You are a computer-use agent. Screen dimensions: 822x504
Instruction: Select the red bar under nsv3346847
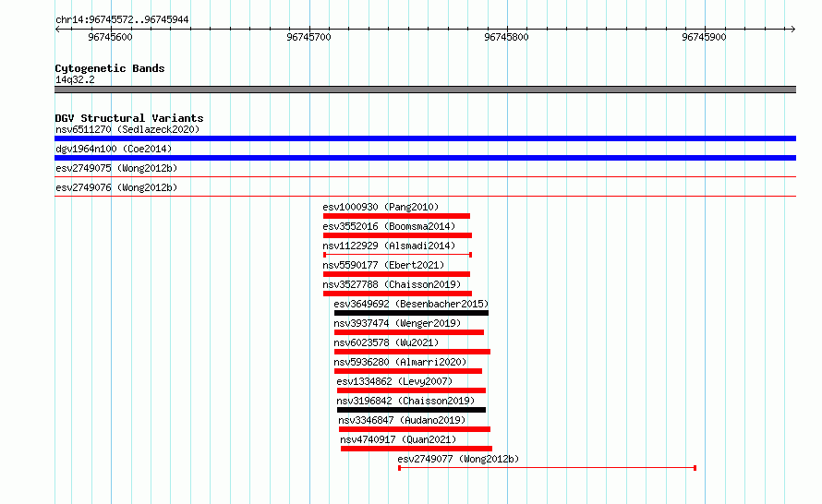coord(415,429)
